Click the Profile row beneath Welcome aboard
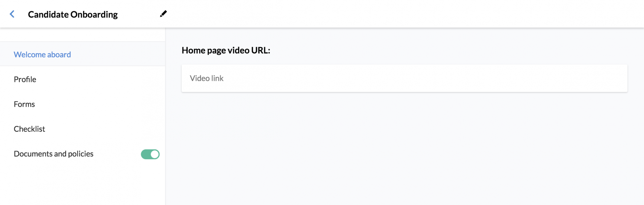 coord(82,79)
